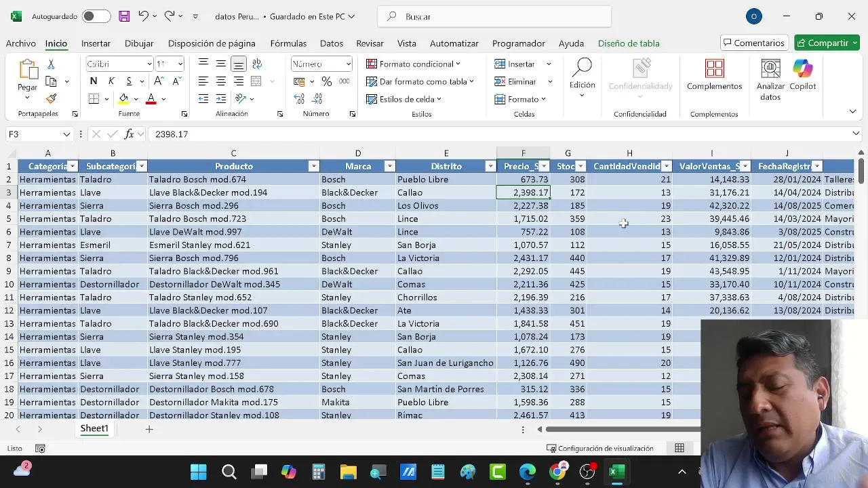Click the vertical scrollbar thumb
868x488 pixels.
[x=861, y=169]
